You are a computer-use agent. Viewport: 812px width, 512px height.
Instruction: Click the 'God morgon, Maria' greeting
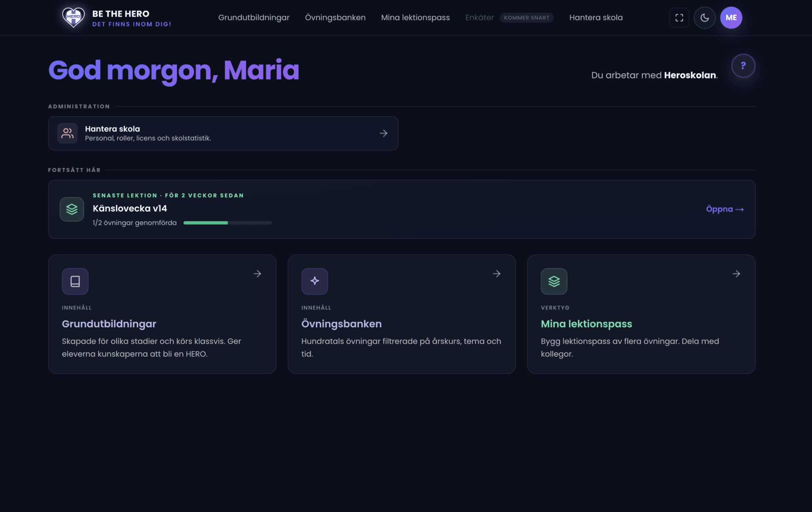click(x=174, y=70)
